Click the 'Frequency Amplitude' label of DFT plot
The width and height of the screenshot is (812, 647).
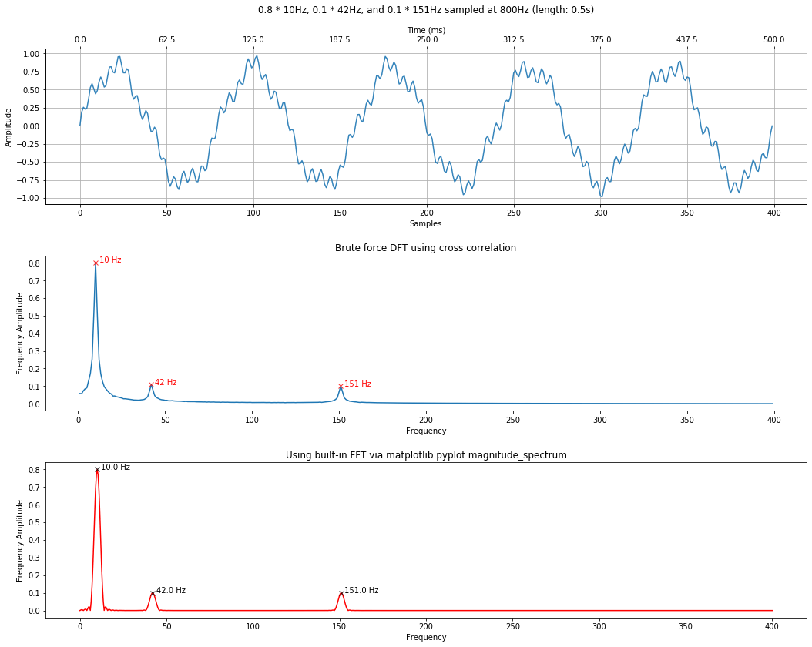click(x=20, y=331)
